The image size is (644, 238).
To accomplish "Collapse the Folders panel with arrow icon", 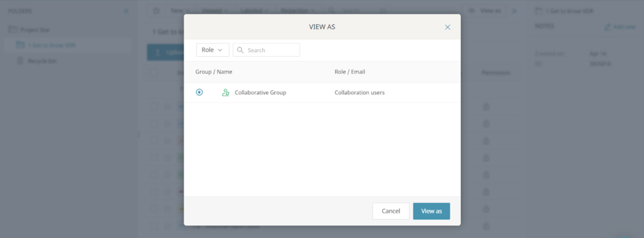I will (x=126, y=11).
